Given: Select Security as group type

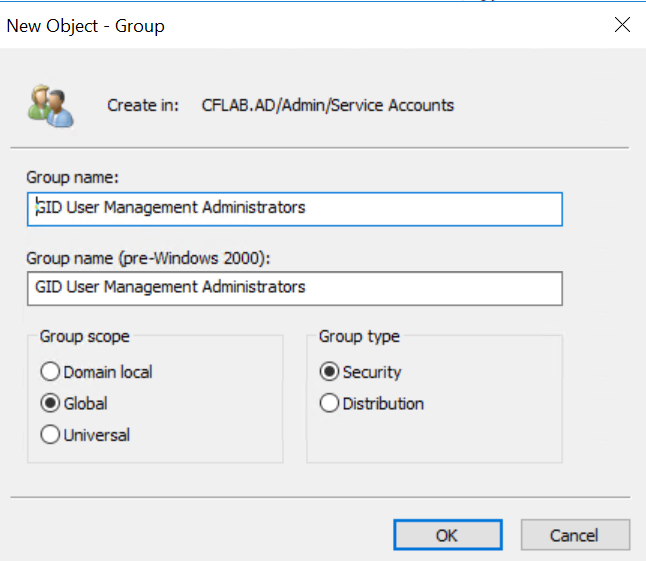Looking at the screenshot, I should [x=329, y=372].
